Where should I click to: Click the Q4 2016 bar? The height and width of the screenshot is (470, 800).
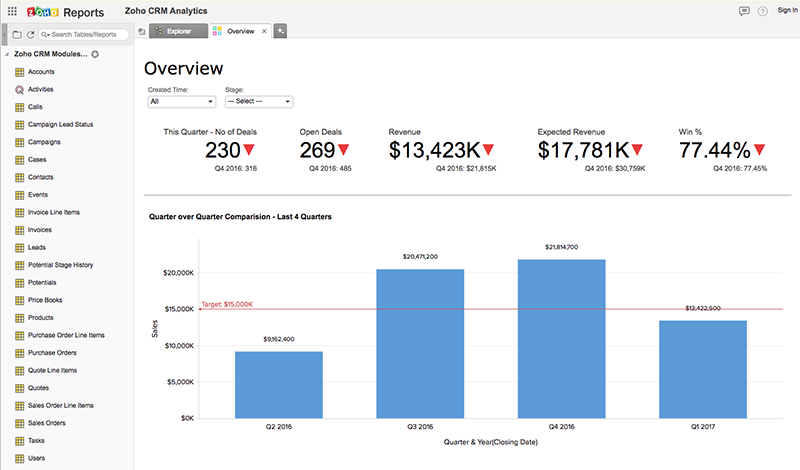coord(561,339)
